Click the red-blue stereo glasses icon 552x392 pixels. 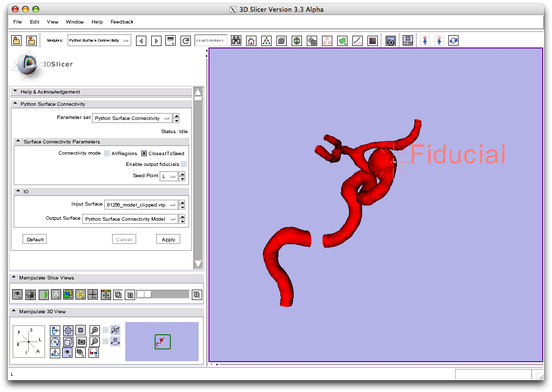(93, 352)
